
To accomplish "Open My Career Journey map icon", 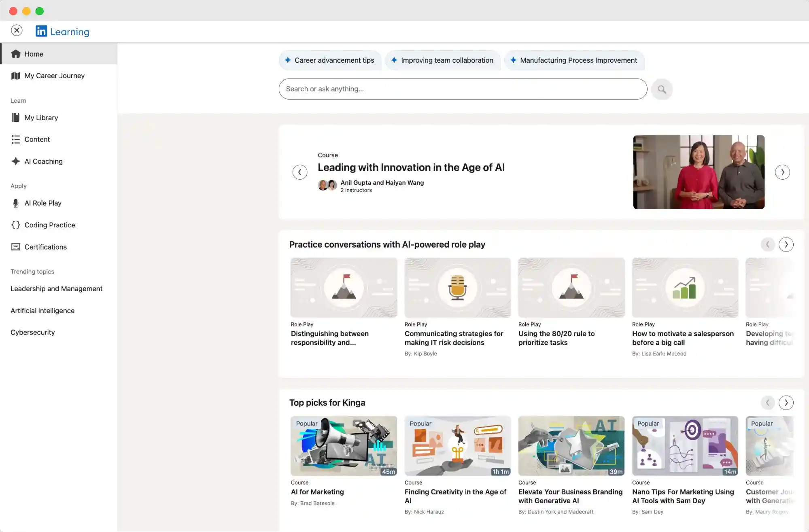I will (x=16, y=76).
